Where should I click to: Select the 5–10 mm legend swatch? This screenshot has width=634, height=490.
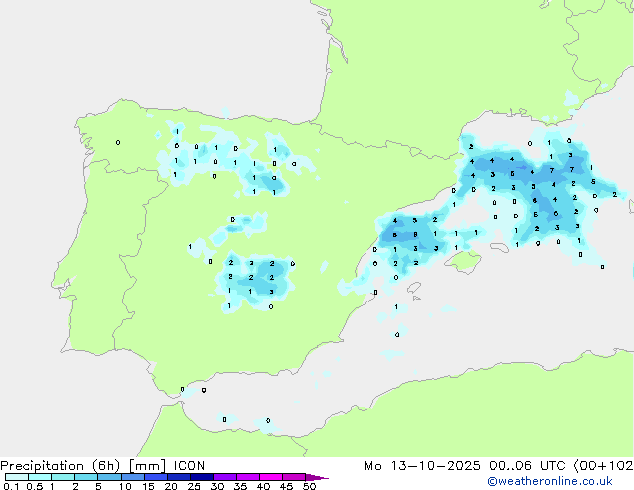pos(109,477)
